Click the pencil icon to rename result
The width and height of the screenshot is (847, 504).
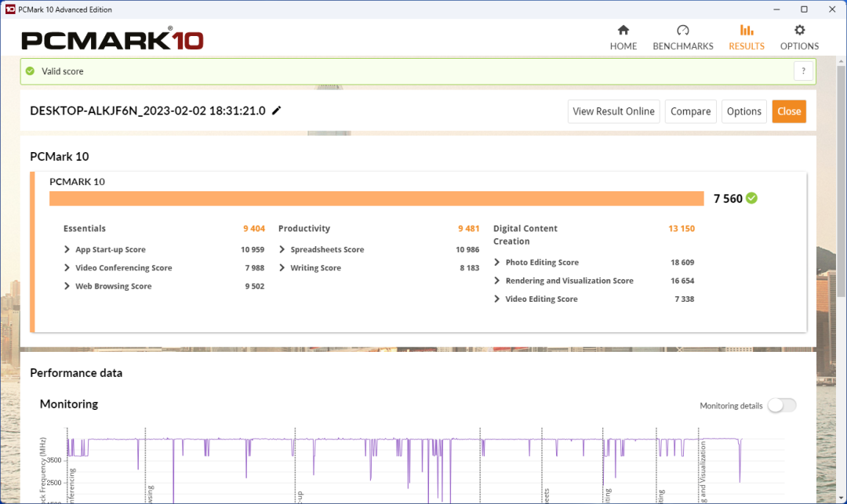[x=277, y=111]
